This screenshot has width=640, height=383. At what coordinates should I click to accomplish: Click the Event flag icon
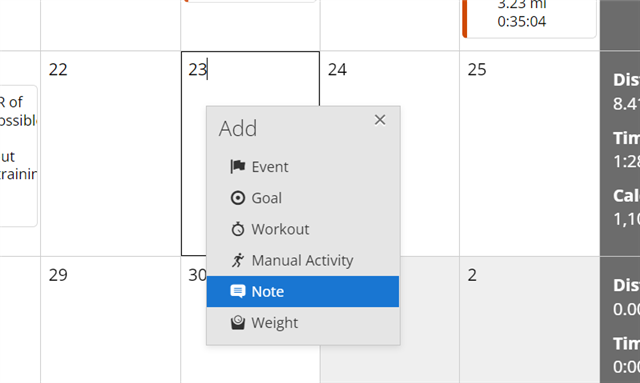click(x=238, y=167)
